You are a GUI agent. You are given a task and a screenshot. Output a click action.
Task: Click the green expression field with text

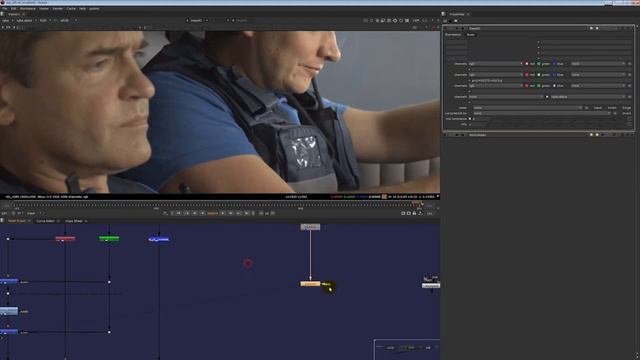[551, 80]
